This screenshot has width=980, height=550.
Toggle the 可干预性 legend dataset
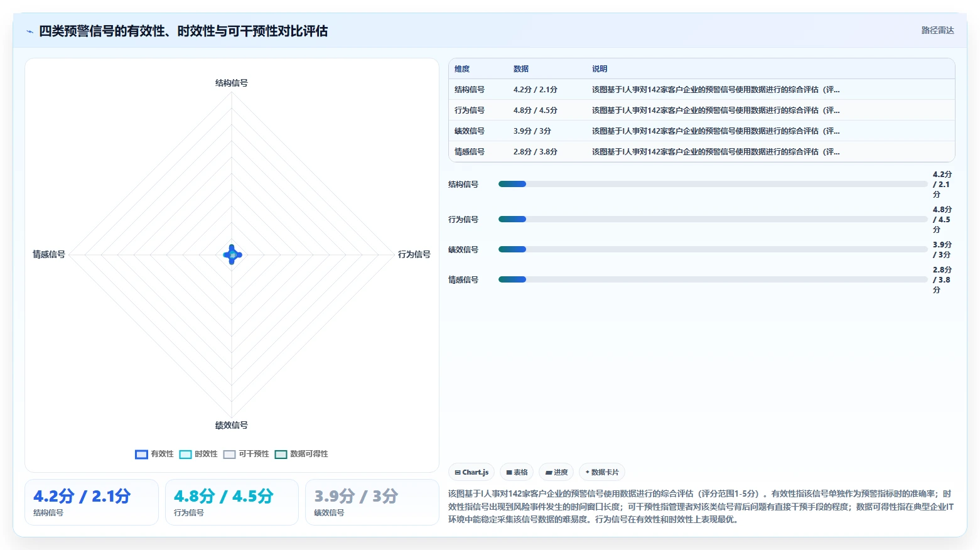click(x=246, y=454)
